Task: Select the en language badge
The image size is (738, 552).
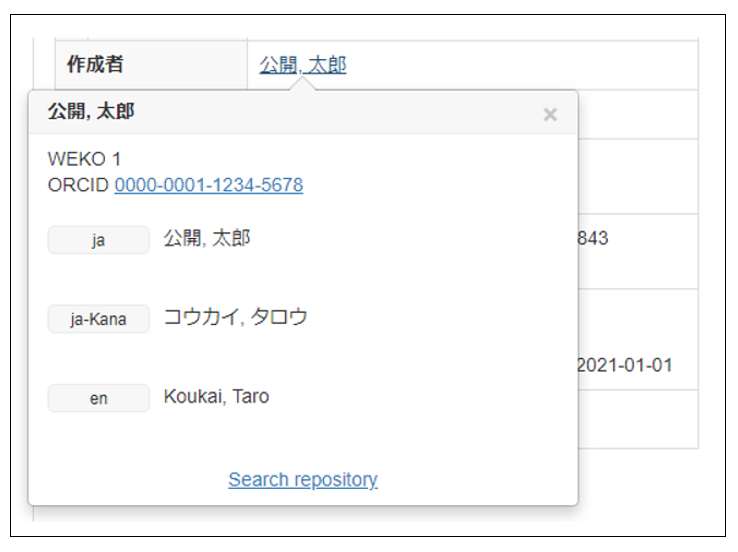Action: [98, 398]
